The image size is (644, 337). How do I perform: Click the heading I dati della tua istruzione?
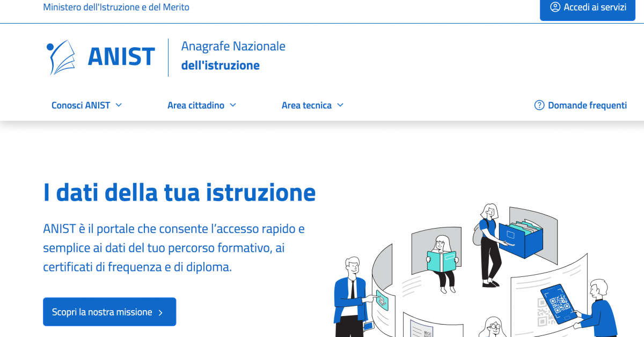coord(179,192)
